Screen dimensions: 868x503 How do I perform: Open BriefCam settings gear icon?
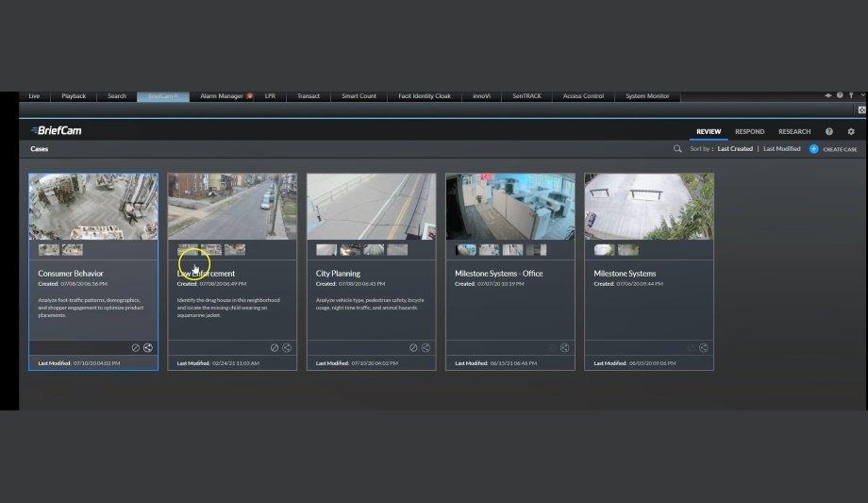click(x=851, y=131)
